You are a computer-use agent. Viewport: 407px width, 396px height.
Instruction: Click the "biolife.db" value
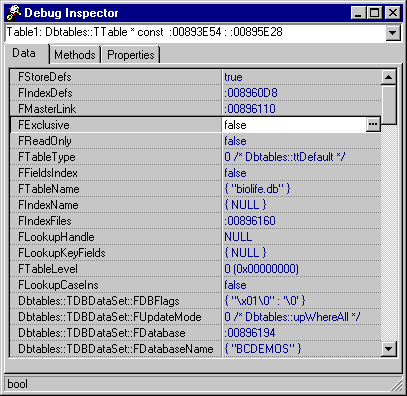pyautogui.click(x=257, y=189)
